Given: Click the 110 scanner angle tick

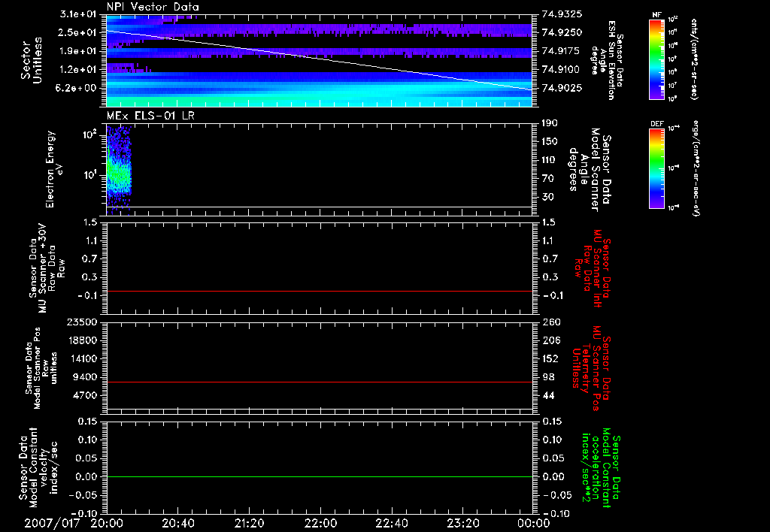Looking at the screenshot, I should click(x=550, y=160).
